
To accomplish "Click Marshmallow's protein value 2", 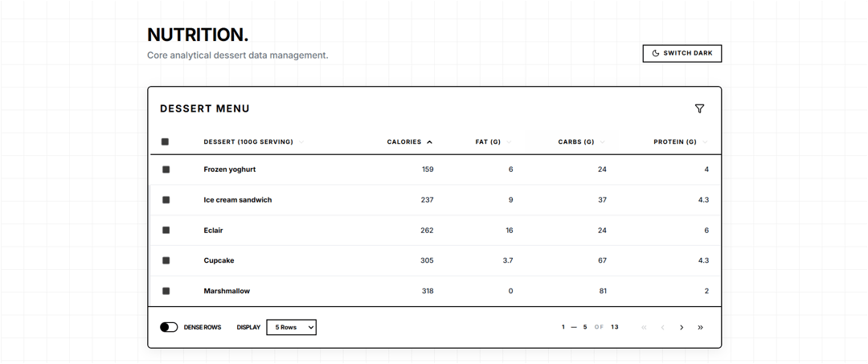I will 706,291.
